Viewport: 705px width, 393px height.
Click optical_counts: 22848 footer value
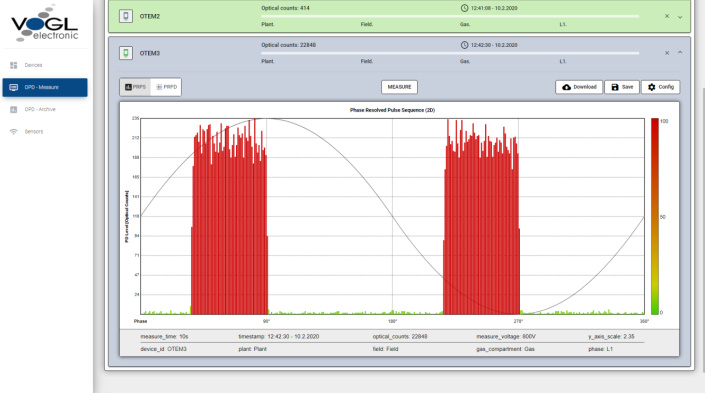point(400,336)
